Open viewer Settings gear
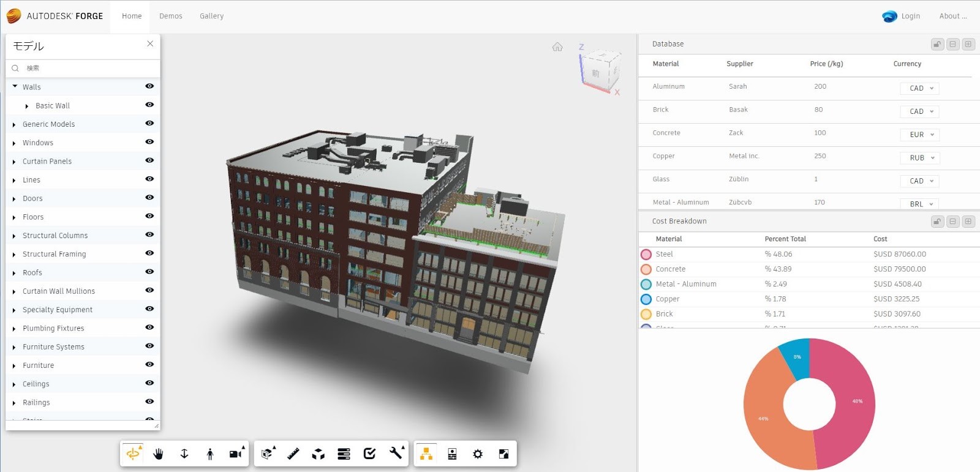 coord(478,454)
